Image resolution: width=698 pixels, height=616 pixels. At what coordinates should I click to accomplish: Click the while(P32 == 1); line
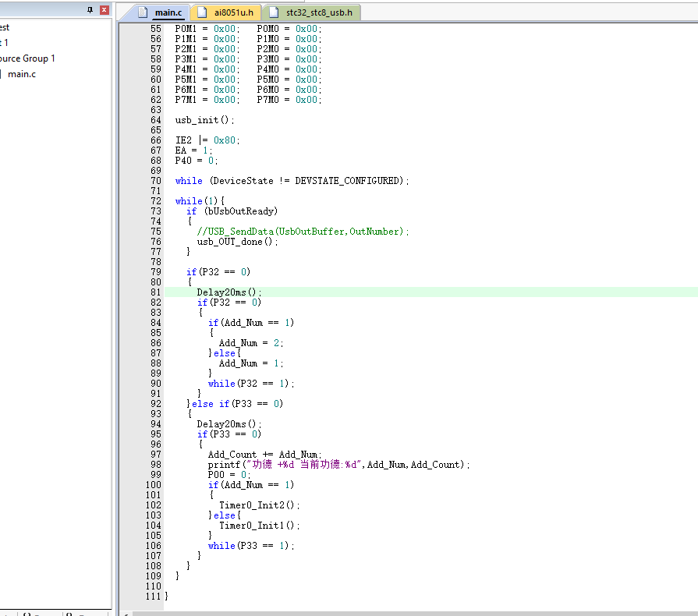click(251, 384)
